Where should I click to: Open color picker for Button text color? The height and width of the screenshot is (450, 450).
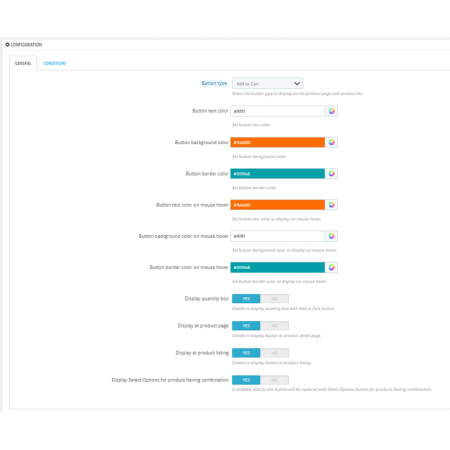331,111
